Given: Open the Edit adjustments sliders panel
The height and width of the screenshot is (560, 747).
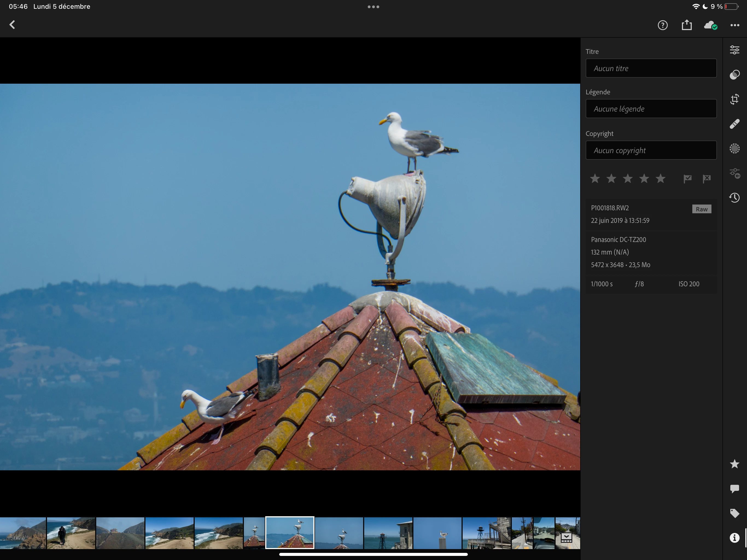Looking at the screenshot, I should 734,50.
